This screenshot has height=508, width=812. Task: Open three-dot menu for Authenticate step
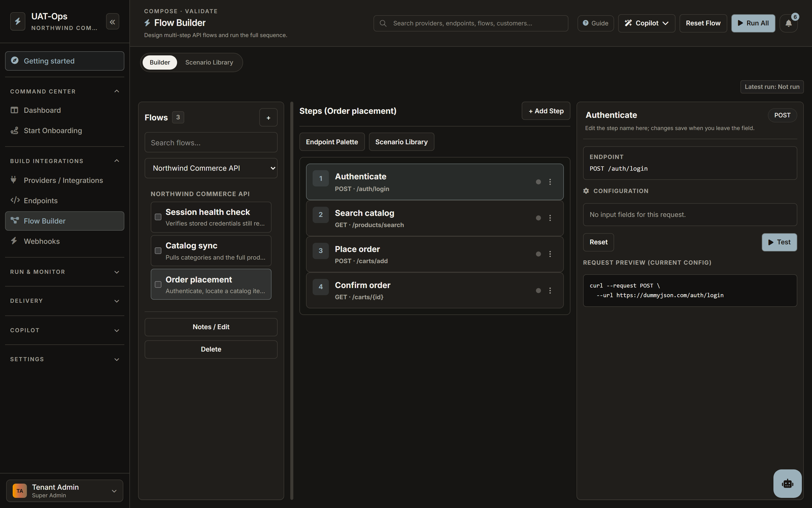pos(550,182)
